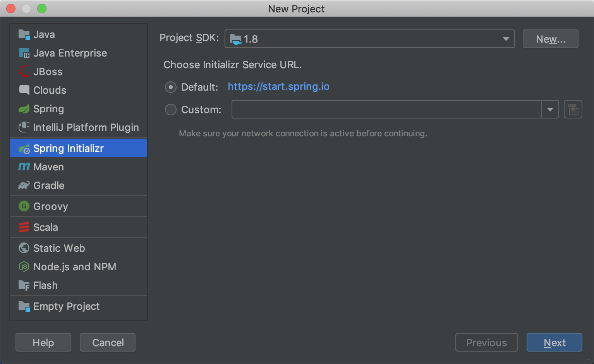594x364 pixels.
Task: Click the red Scala icon
Action: click(24, 227)
